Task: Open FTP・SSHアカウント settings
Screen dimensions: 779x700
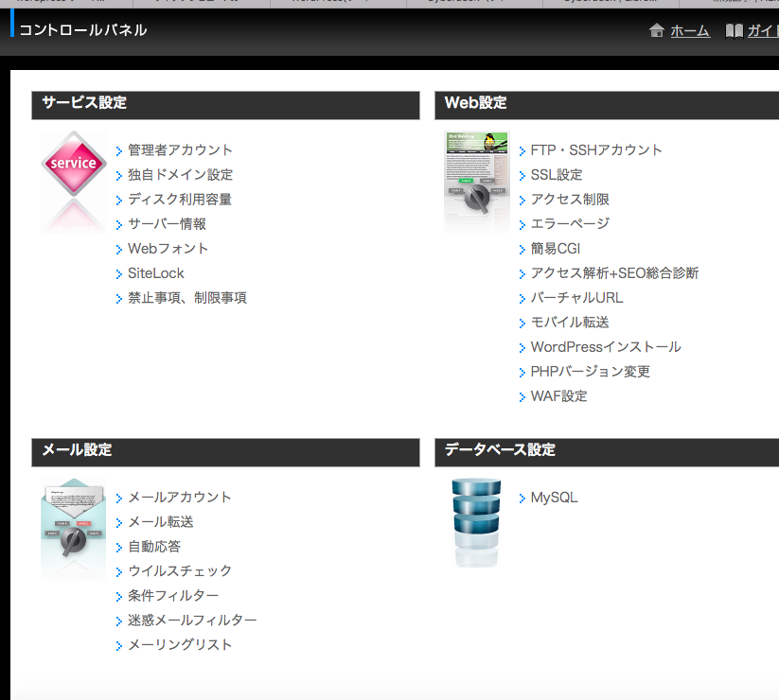Action: pos(596,150)
